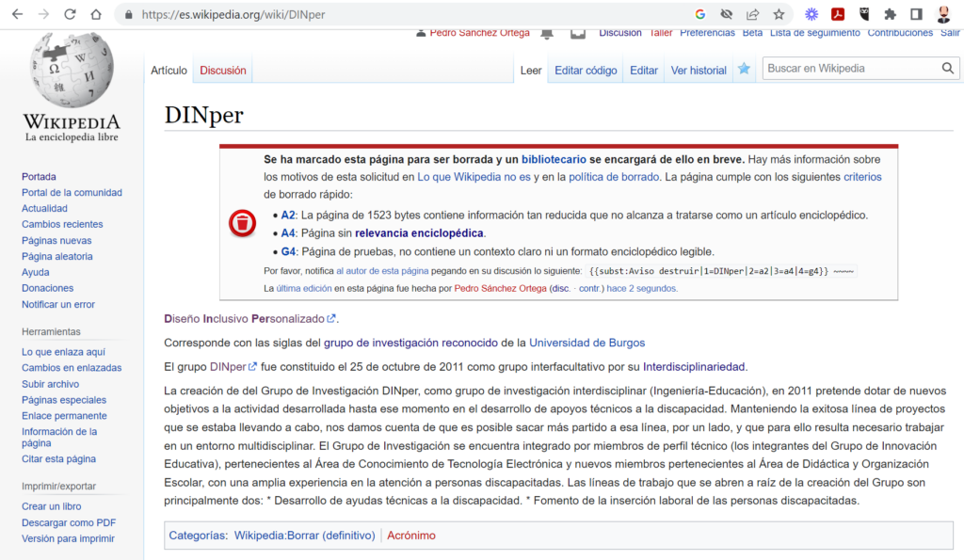Click Descargar como PDF

[x=68, y=522]
